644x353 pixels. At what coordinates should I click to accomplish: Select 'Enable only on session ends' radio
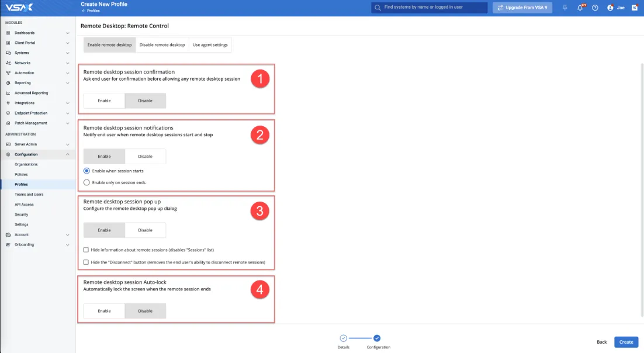click(x=86, y=182)
